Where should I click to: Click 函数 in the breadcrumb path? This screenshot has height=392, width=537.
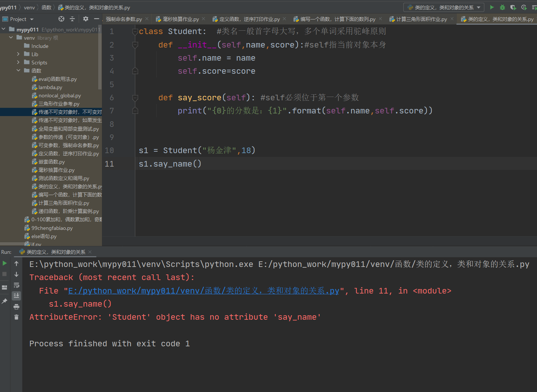[x=46, y=7]
